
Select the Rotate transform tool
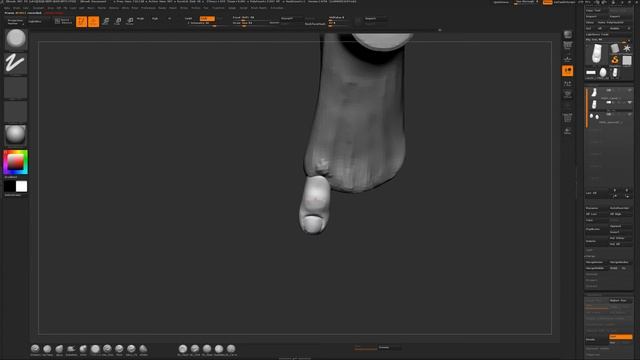coord(130,21)
